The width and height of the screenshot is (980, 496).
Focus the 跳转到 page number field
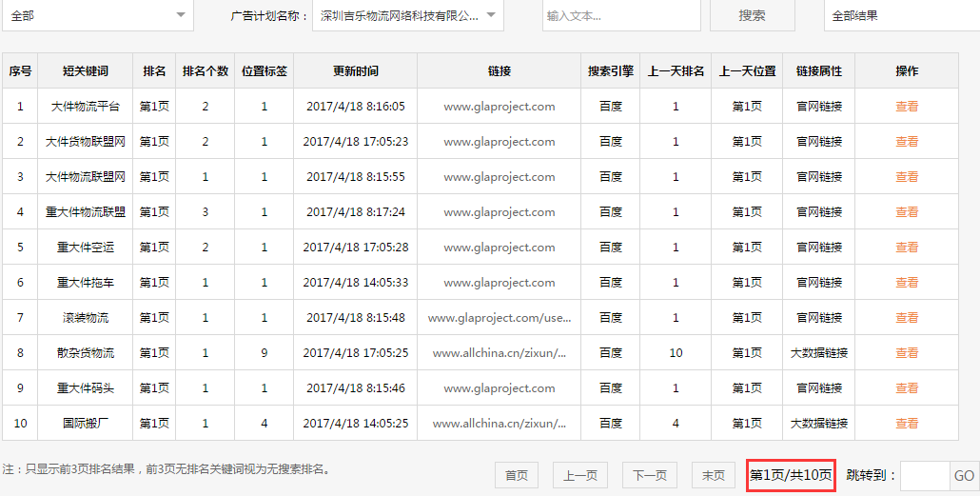click(925, 475)
